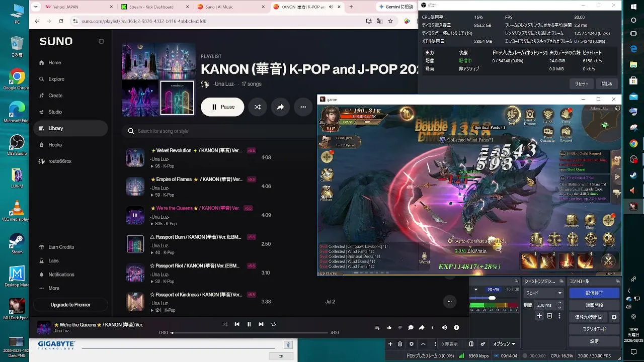Click the Receive Reward icon in game
Viewport: 644px width, 362px height.
pyautogui.click(x=566, y=134)
